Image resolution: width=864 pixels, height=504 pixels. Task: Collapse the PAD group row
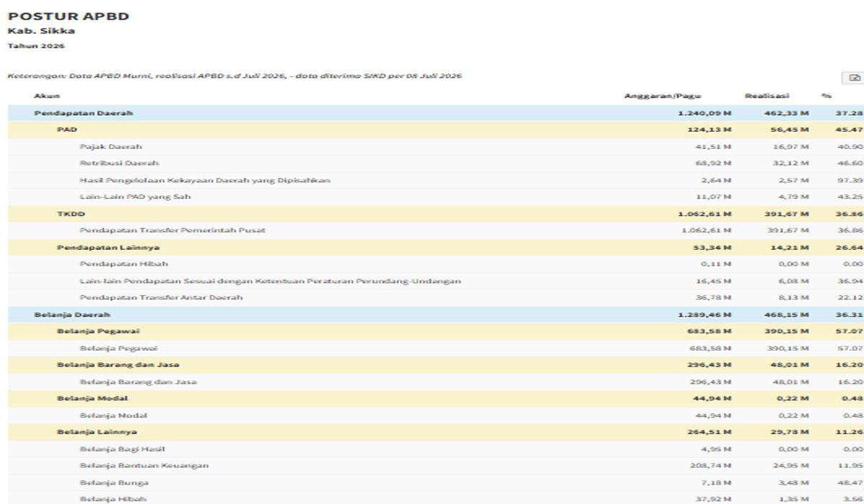coord(436,130)
